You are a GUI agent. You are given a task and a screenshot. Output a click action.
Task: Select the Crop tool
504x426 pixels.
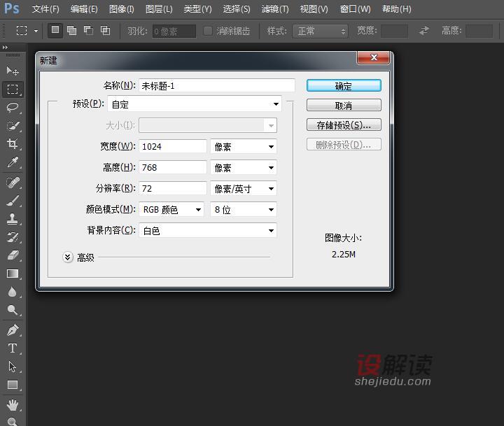[x=13, y=143]
